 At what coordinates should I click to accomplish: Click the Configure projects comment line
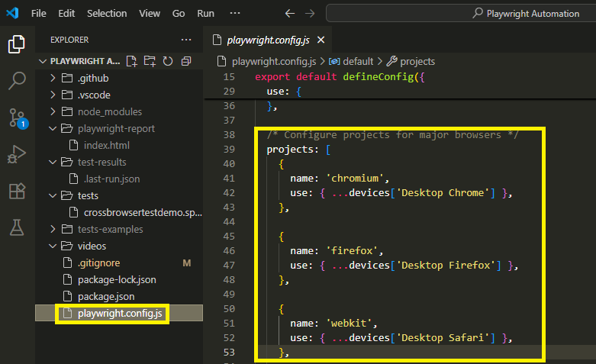392,134
